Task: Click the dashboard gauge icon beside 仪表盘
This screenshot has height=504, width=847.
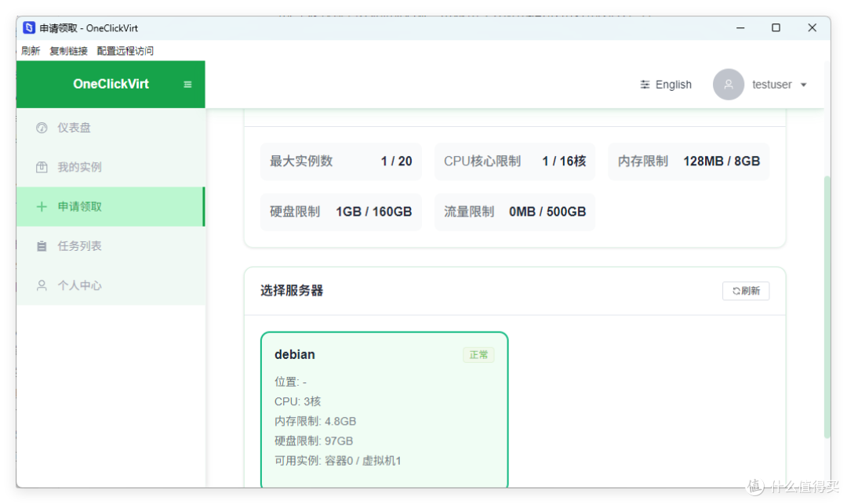Action: coord(42,128)
